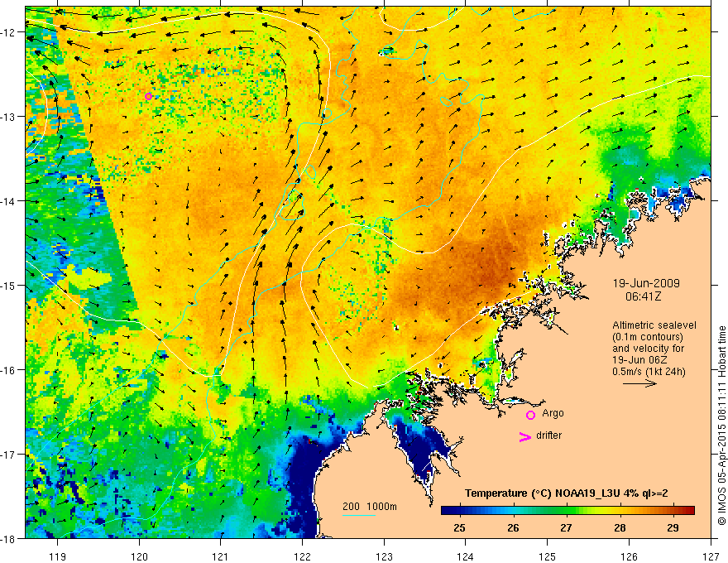The image size is (728, 563).
Task: Click the colorbar value 26
Action: click(x=513, y=527)
